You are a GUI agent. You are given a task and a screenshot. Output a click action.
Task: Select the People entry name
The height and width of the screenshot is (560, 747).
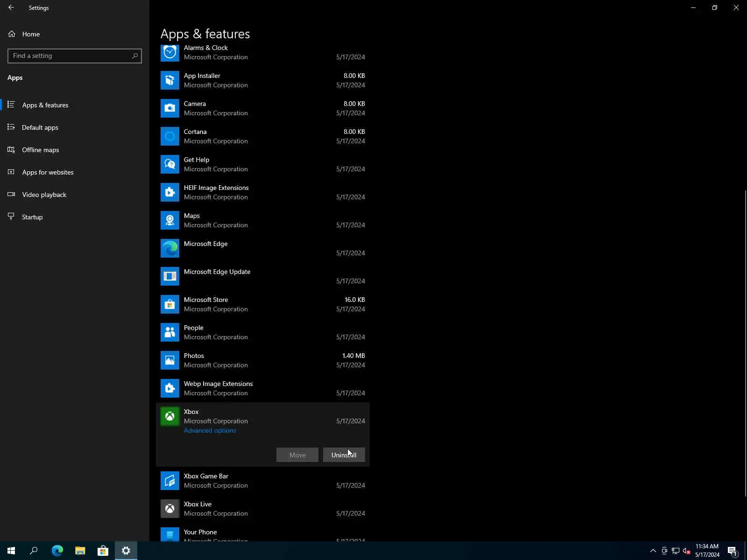point(194,328)
